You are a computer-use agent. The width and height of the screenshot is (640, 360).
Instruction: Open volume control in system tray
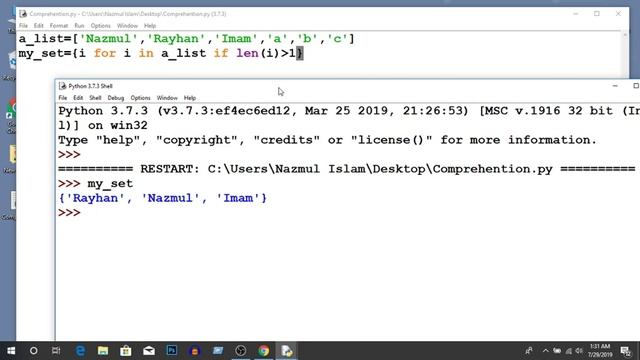(579, 351)
